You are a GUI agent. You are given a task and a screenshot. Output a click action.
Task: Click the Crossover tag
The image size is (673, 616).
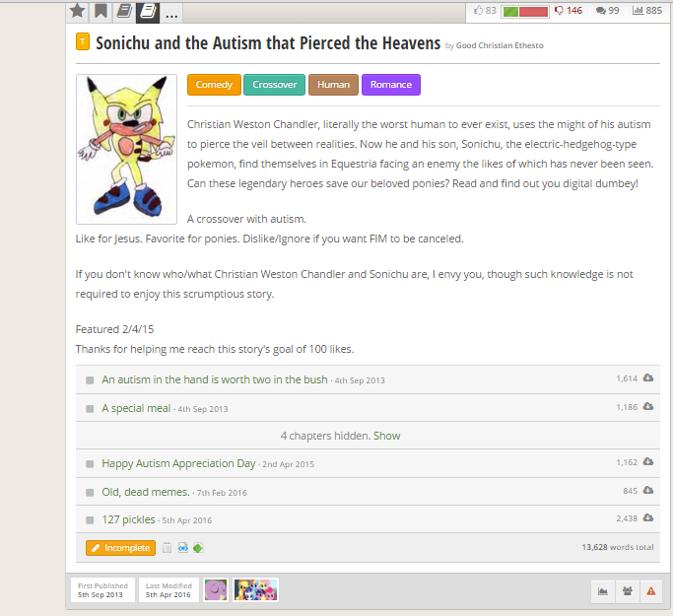[274, 85]
